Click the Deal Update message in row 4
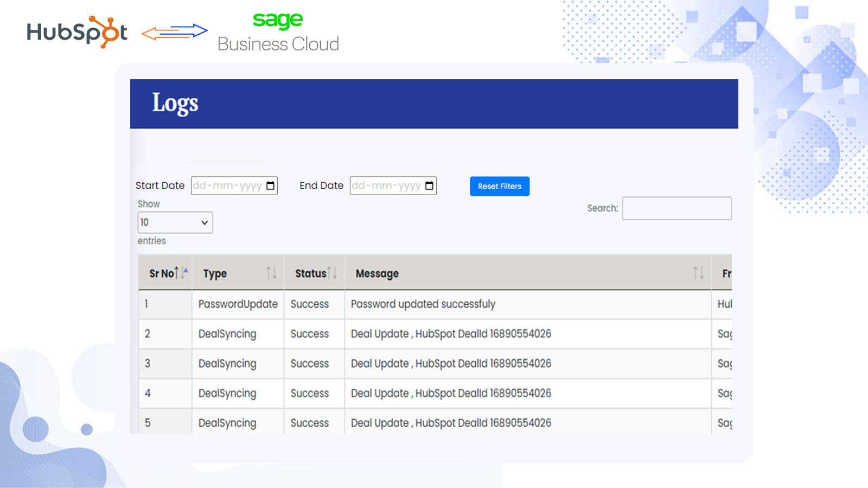This screenshot has height=488, width=868. click(x=450, y=393)
